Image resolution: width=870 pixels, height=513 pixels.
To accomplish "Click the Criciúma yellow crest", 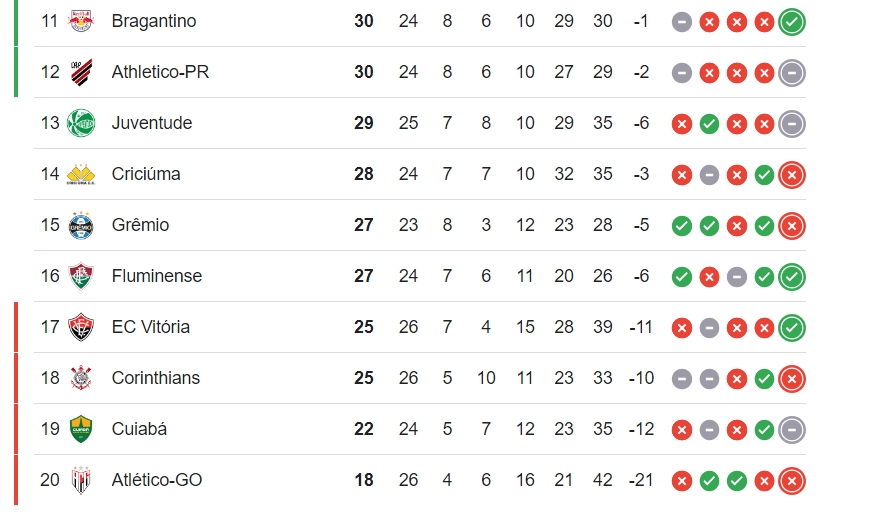I will click(x=81, y=174).
